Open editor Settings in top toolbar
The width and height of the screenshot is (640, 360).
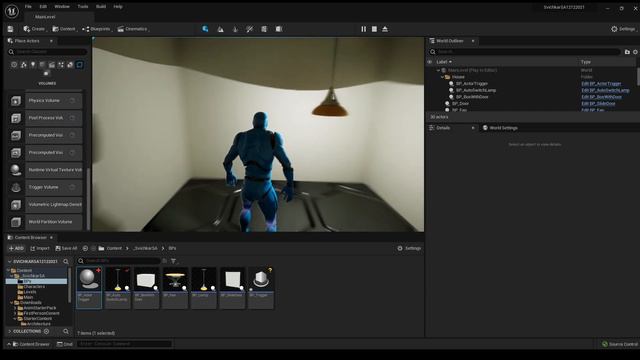pos(623,29)
